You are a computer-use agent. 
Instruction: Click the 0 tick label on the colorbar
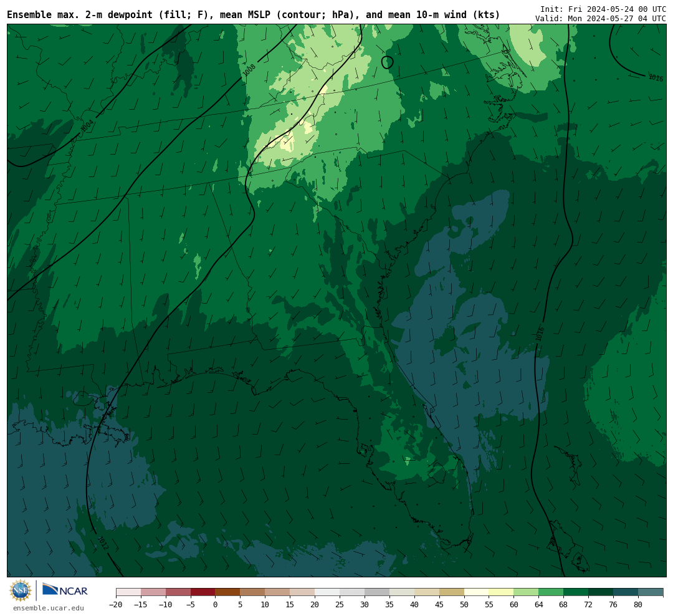216,604
